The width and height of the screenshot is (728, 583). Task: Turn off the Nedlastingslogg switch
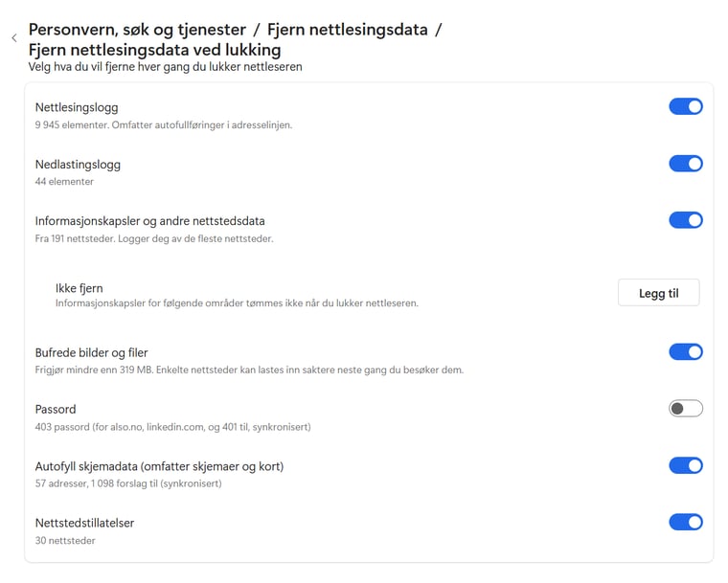[685, 164]
